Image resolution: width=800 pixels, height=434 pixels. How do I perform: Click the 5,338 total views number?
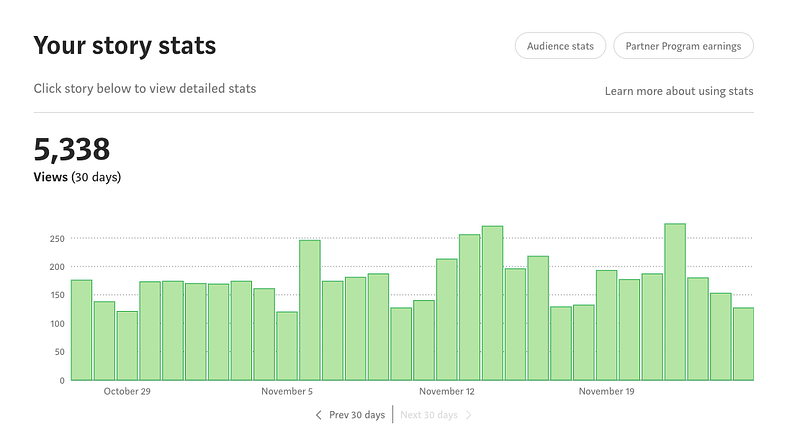72,150
